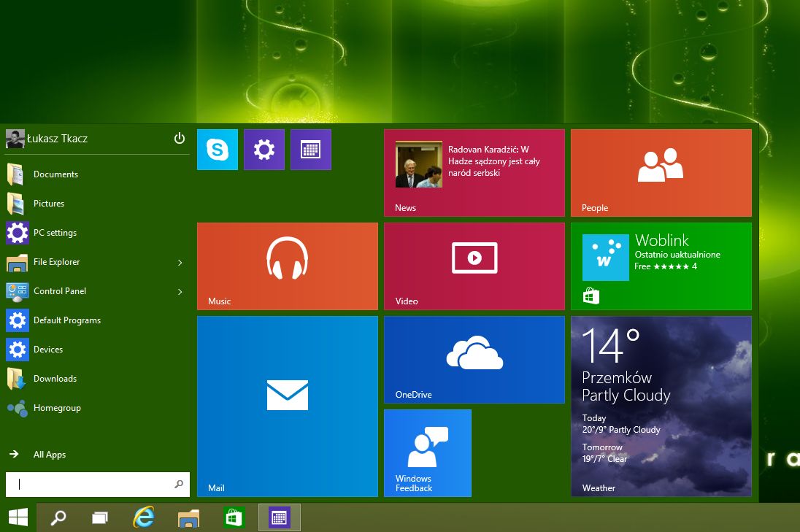This screenshot has width=800, height=532.
Task: Click the Search magnifier on taskbar
Action: pyautogui.click(x=58, y=517)
